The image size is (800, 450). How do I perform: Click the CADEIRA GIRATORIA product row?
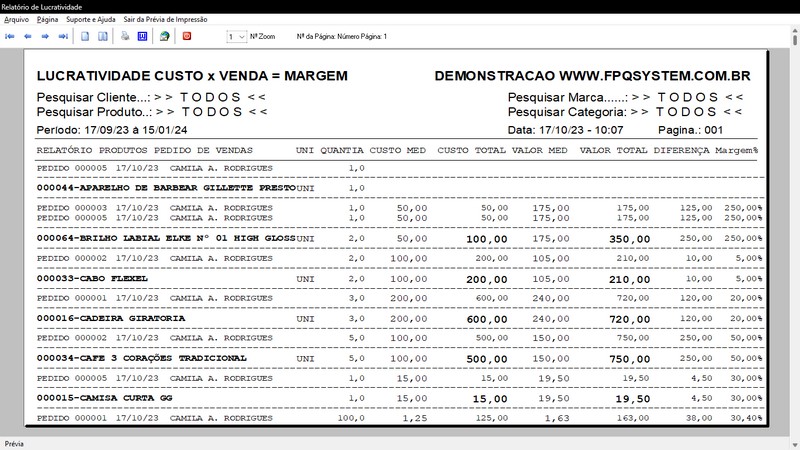(110, 318)
